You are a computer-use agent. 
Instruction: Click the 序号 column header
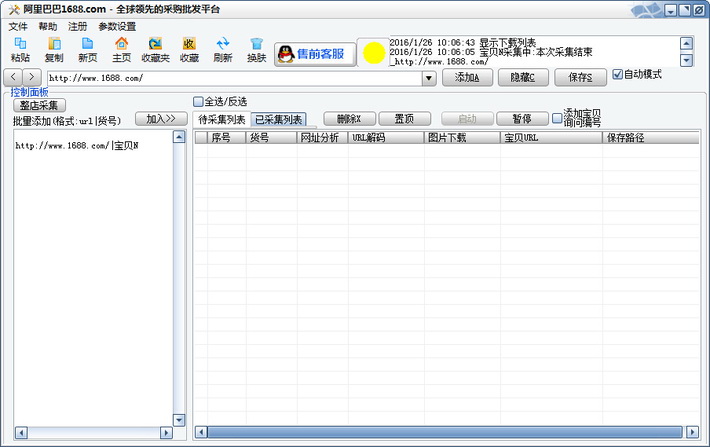226,138
